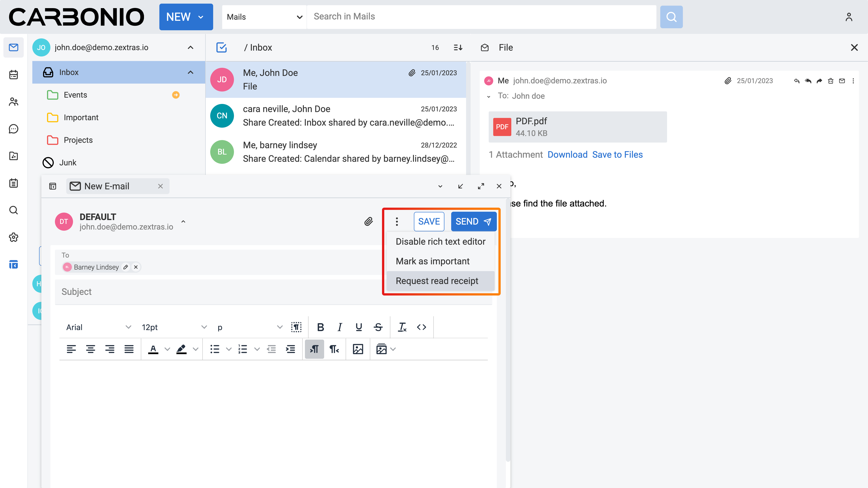Click the insert image icon in editor
This screenshot has height=488, width=868.
click(358, 349)
